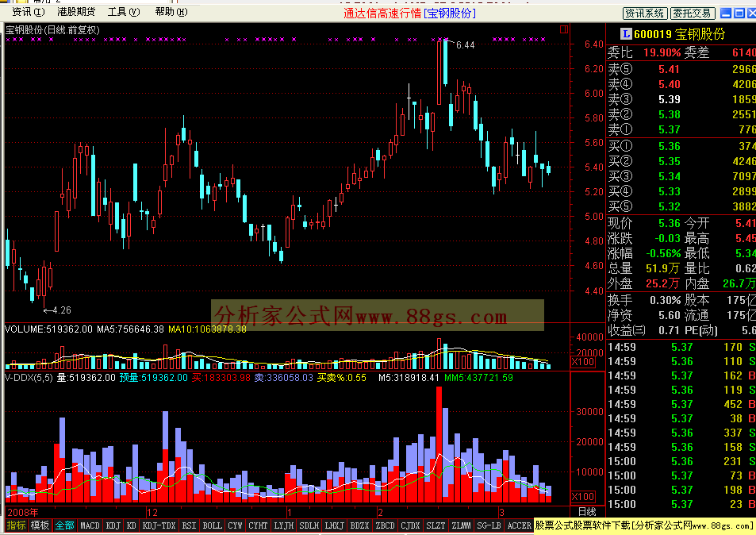Click the 换手 0.30% value
Image resolution: width=756 pixels, height=535 pixels.
pyautogui.click(x=666, y=300)
